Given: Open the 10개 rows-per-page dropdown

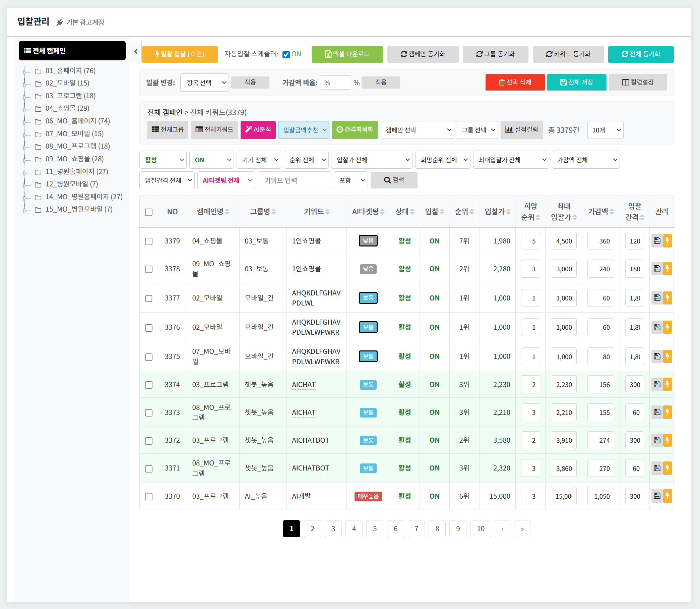Looking at the screenshot, I should tap(605, 130).
